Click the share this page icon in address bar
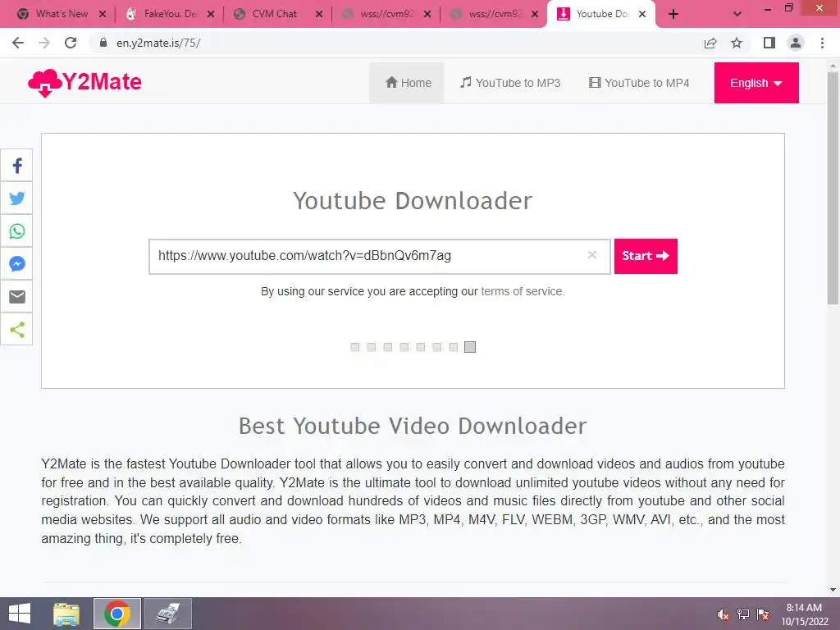The height and width of the screenshot is (630, 840). 710,43
